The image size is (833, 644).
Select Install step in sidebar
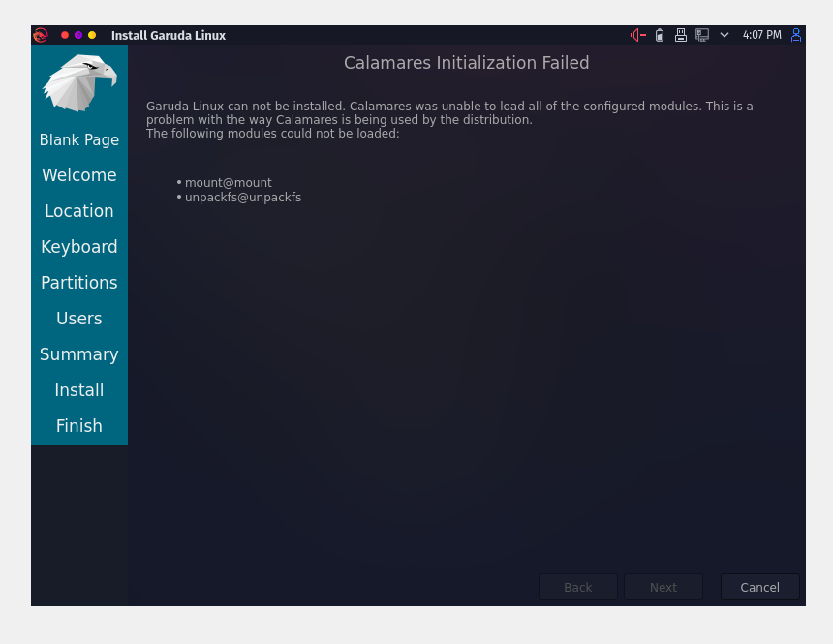click(79, 390)
